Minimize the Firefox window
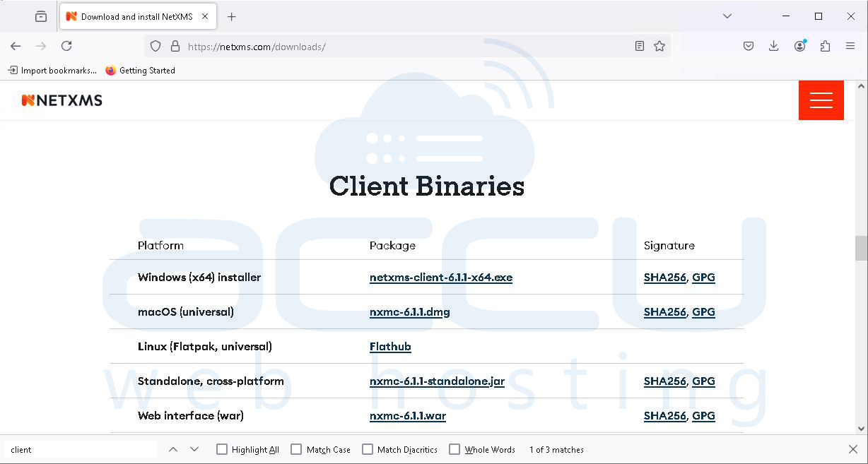 (x=786, y=16)
